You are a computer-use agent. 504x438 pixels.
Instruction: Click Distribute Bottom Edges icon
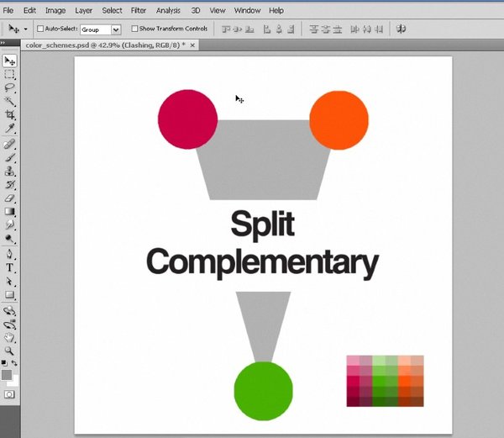pyautogui.click(x=337, y=29)
